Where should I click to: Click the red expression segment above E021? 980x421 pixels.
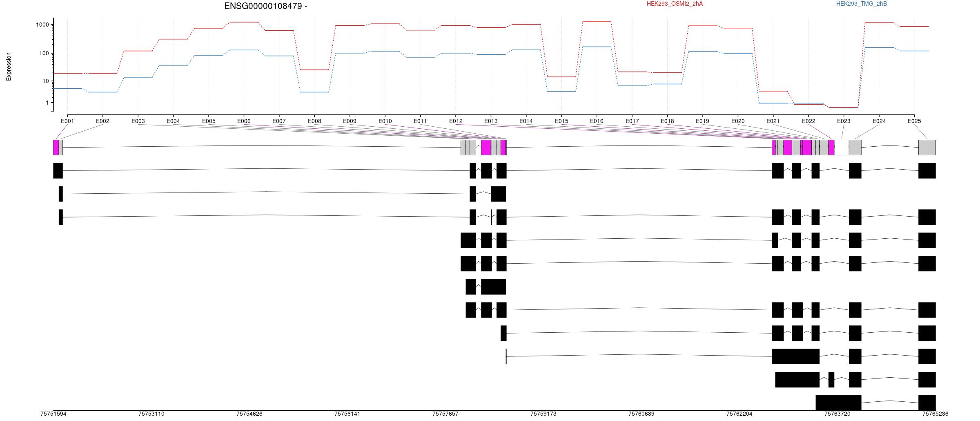click(773, 91)
